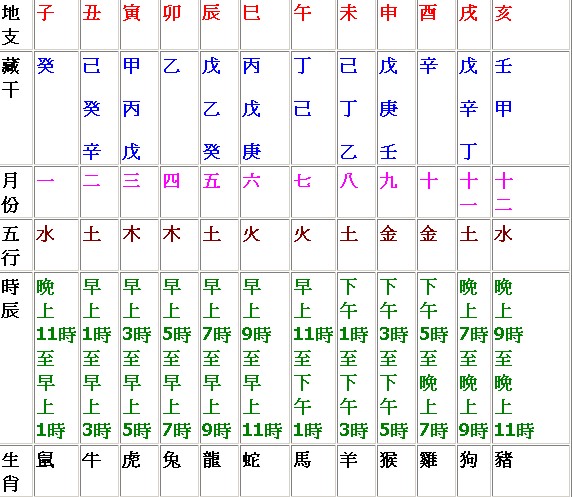Viewport: 572px width, 497px height.
Task: Select the magenta 四 month cell
Action: coord(172,181)
